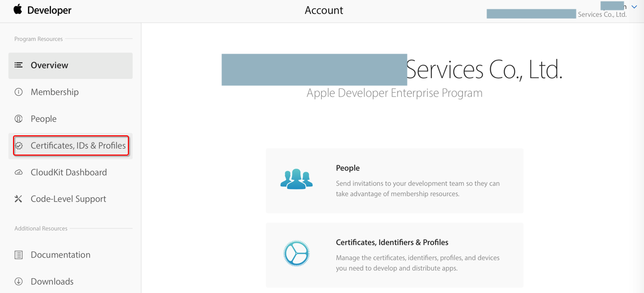Click the People group icon card

[296, 179]
